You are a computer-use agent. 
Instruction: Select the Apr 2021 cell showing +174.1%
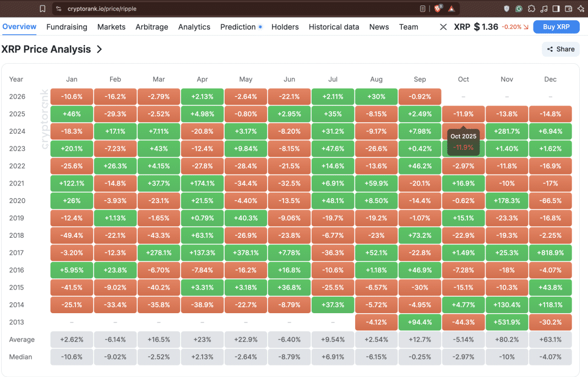(202, 183)
